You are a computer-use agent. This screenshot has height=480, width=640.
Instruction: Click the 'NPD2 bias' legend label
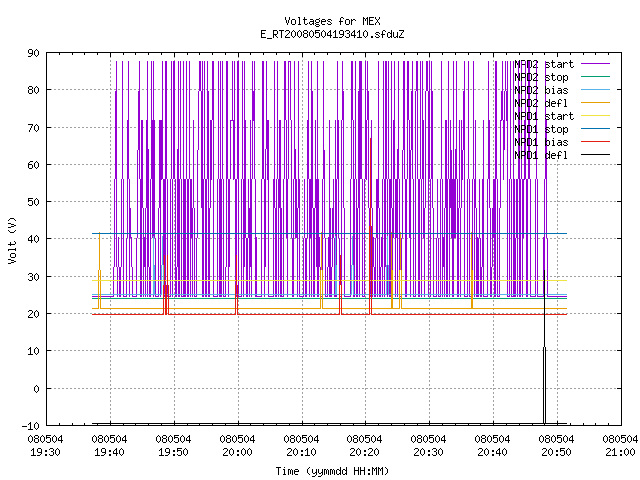tap(541, 90)
